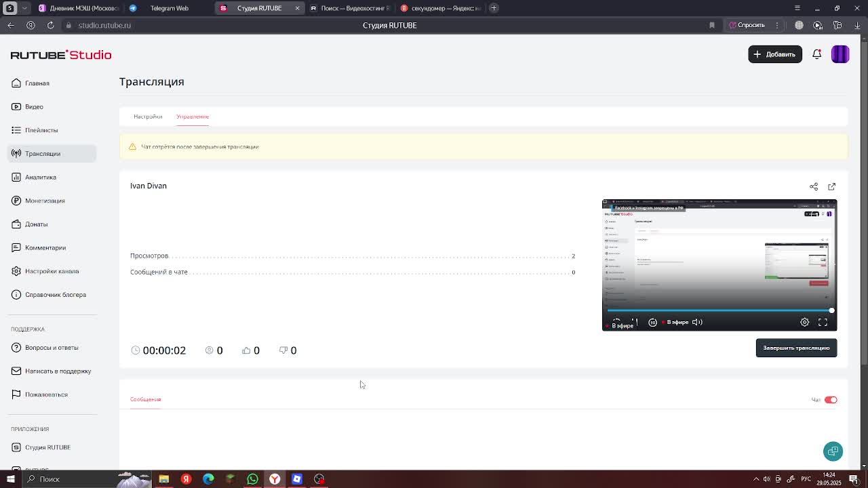Click the page vertical scrollbar
Image resolution: width=868 pixels, height=488 pixels.
coord(864,203)
